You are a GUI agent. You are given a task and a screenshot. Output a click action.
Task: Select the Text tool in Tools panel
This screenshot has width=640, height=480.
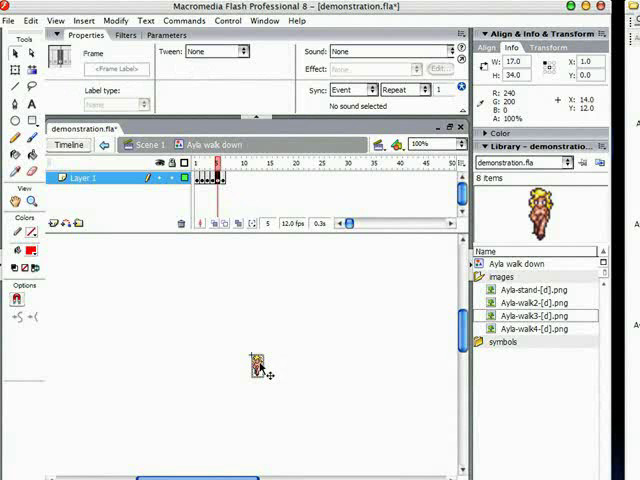(x=32, y=104)
